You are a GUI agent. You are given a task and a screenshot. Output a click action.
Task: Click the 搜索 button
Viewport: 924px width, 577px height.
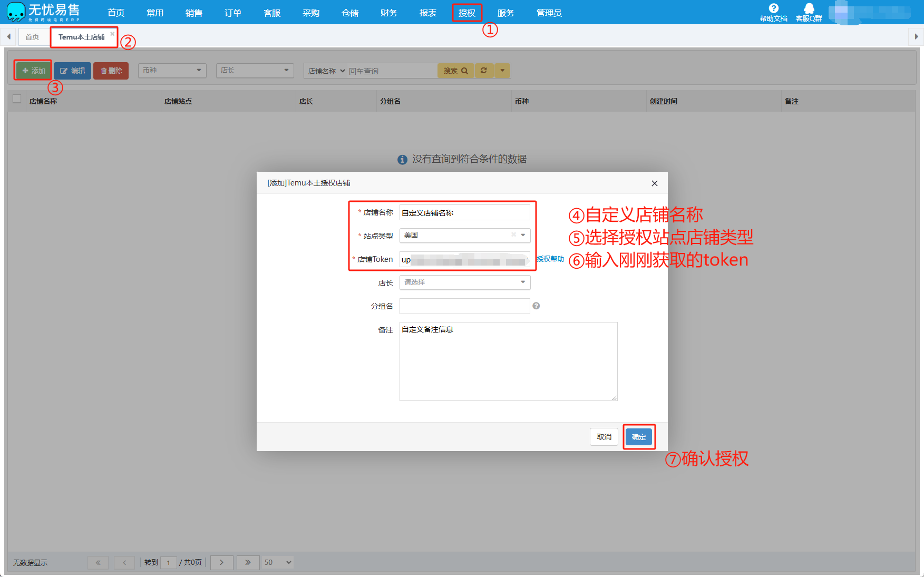point(456,71)
